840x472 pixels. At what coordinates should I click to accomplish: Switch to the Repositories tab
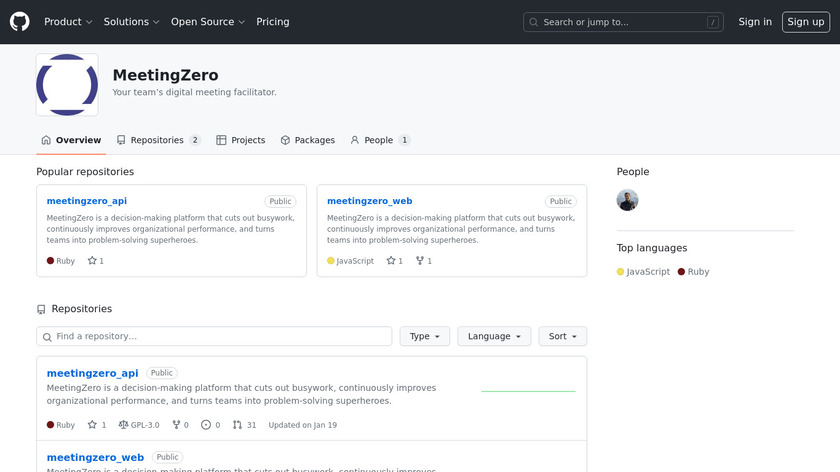(158, 141)
